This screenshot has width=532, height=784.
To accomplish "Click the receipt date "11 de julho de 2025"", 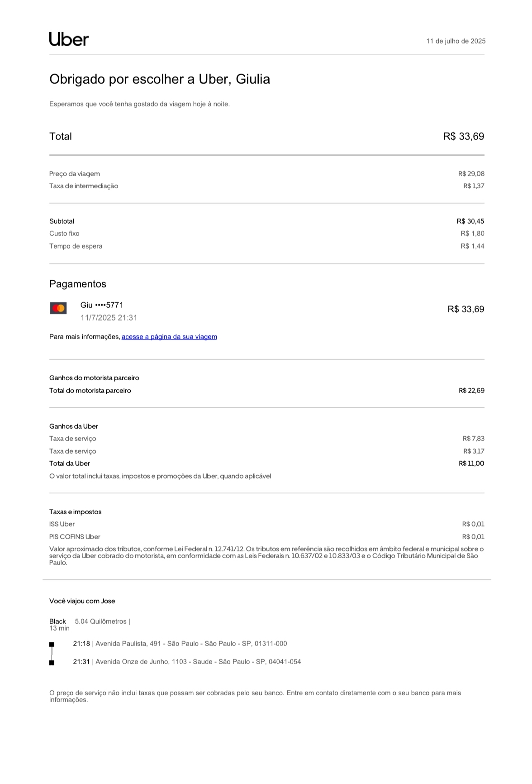I will [x=456, y=41].
